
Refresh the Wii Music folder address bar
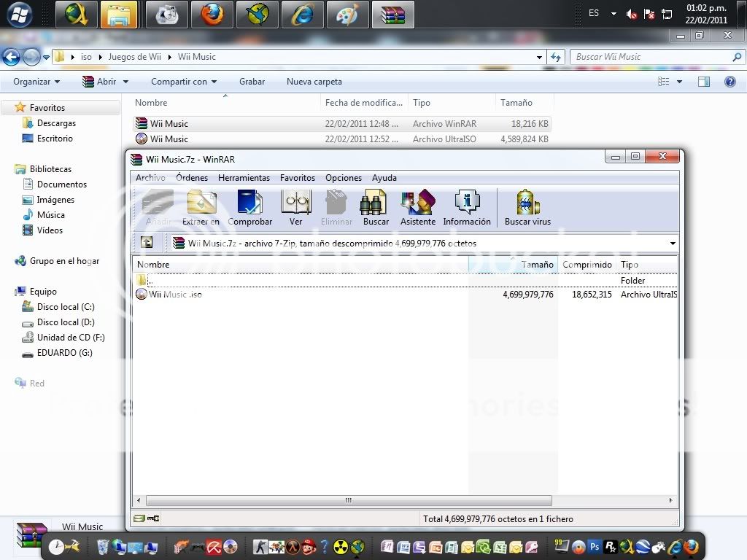point(555,57)
